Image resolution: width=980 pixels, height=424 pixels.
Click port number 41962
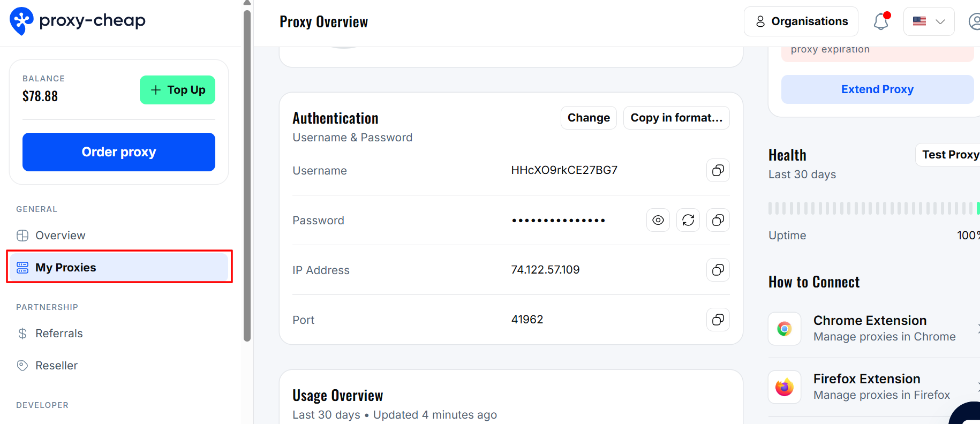[x=527, y=320]
